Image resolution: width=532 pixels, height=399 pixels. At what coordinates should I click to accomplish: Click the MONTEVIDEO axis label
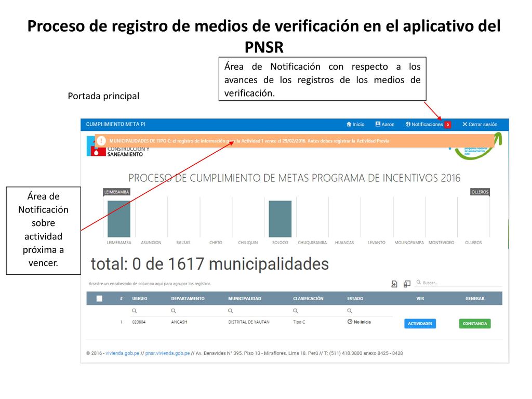click(x=442, y=243)
